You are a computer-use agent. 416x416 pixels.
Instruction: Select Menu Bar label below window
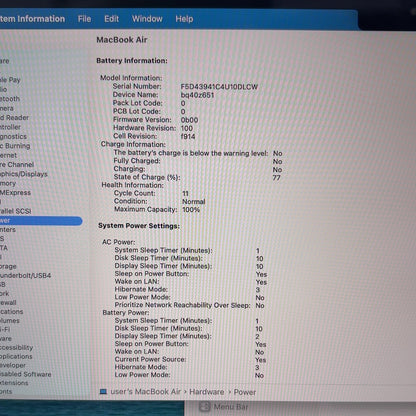click(x=231, y=407)
